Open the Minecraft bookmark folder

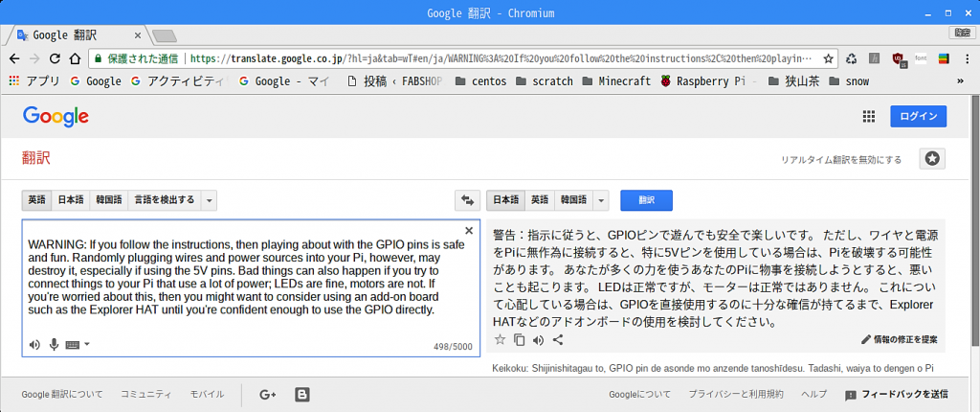click(x=616, y=81)
